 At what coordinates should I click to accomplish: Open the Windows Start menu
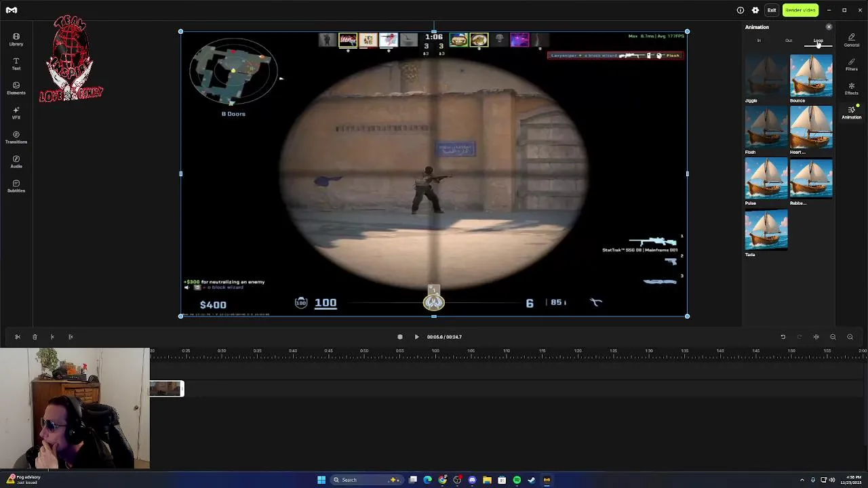click(x=321, y=480)
